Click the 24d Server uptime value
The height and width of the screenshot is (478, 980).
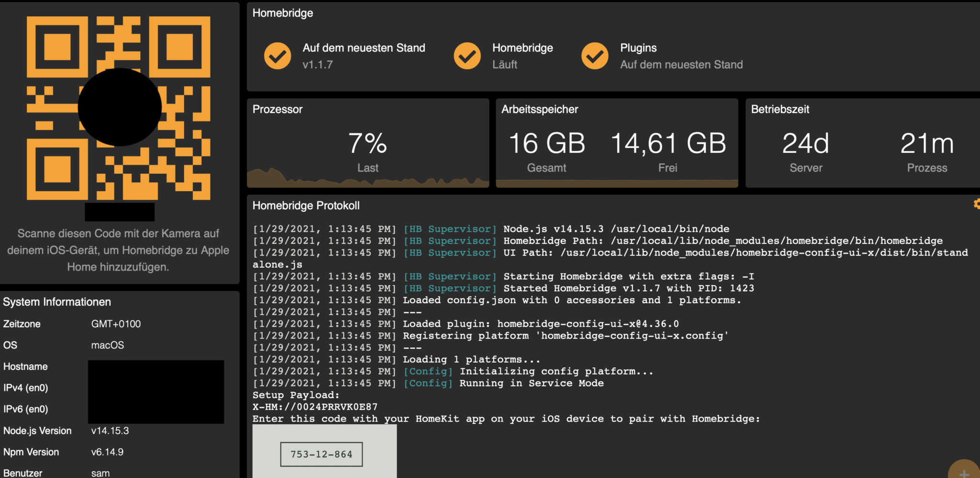coord(806,143)
